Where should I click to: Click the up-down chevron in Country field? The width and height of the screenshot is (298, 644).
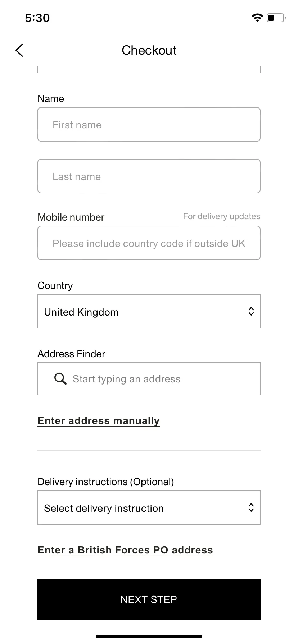251,311
